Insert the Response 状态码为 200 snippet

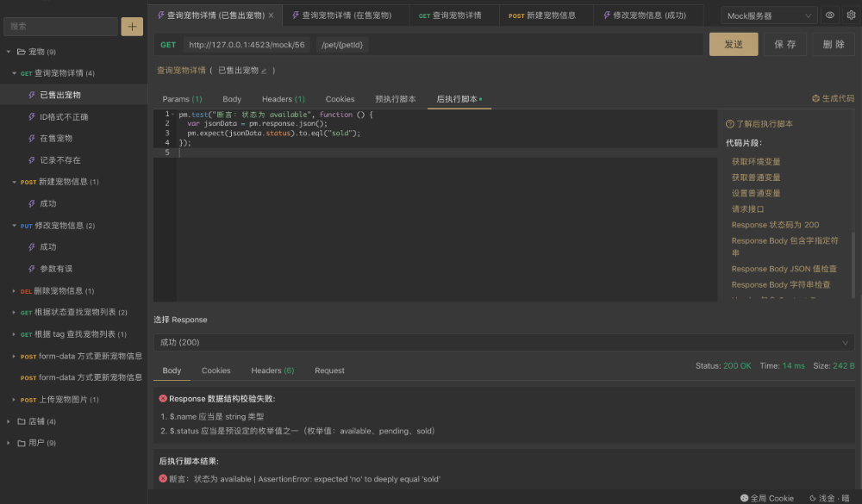pos(775,225)
